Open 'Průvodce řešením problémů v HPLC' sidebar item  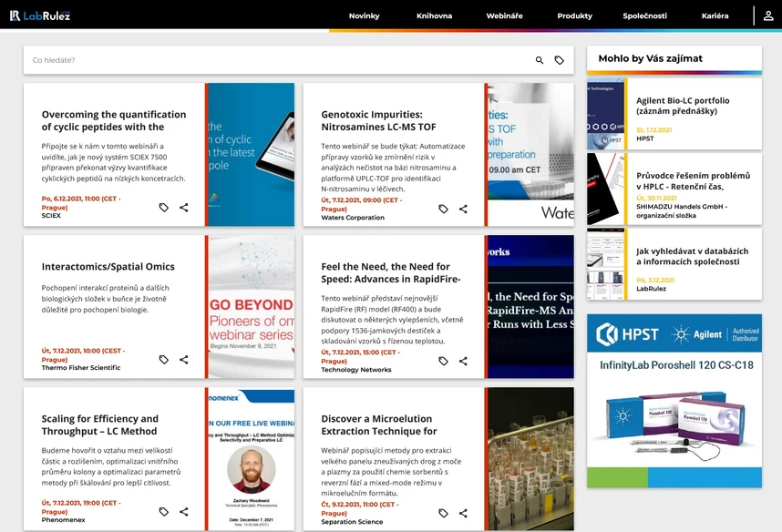point(694,181)
